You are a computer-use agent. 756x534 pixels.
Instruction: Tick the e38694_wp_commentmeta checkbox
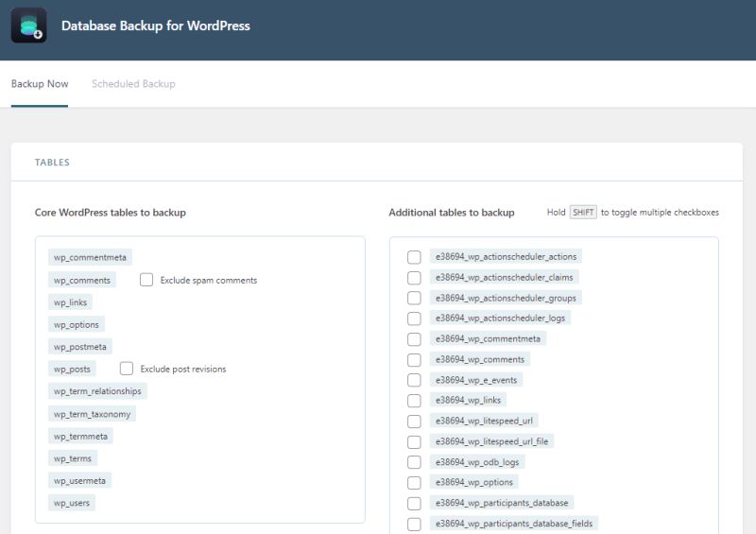414,339
